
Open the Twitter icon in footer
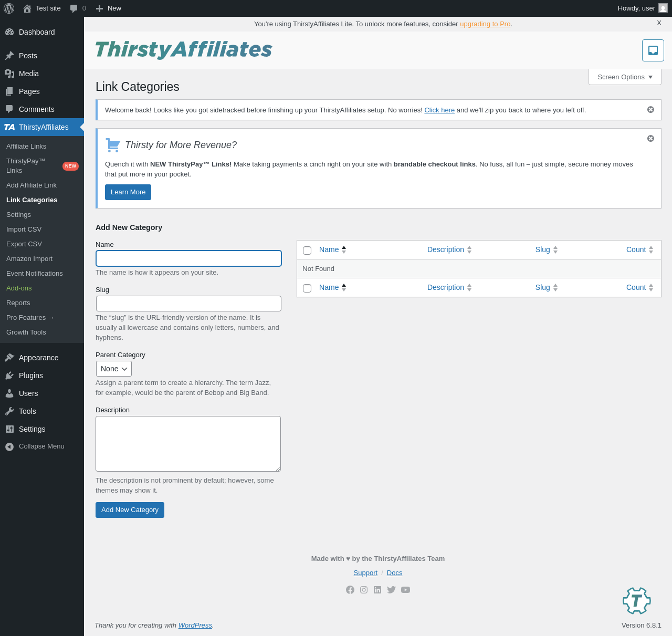(391, 590)
